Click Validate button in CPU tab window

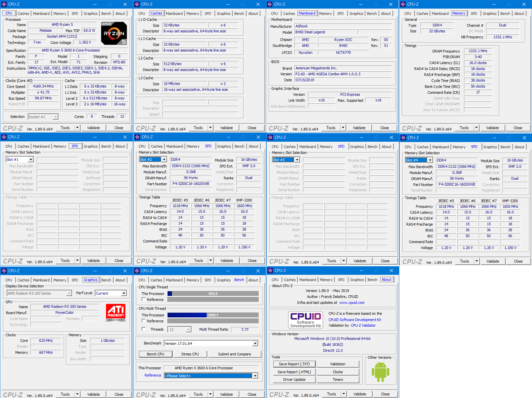[x=93, y=128]
